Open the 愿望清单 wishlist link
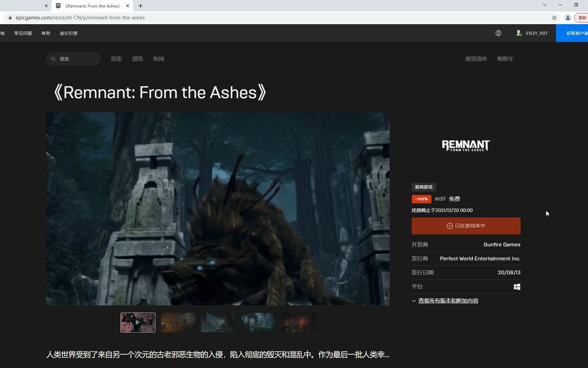The image size is (588, 368). click(476, 59)
